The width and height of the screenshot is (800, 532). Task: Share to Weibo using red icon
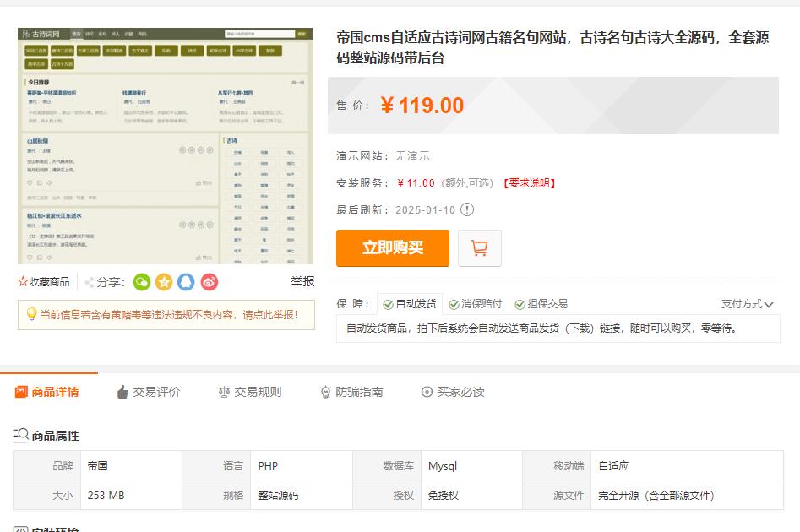pyautogui.click(x=210, y=282)
